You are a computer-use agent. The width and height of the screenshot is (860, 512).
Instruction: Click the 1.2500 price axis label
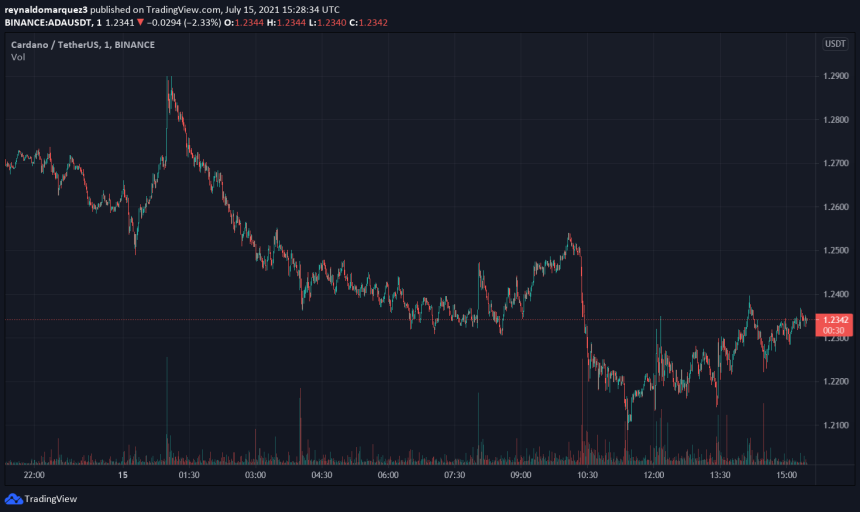pyautogui.click(x=835, y=251)
